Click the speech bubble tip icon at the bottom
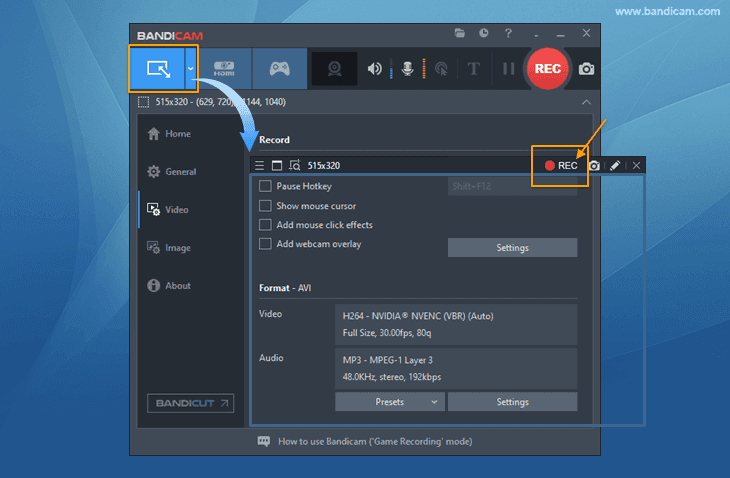730x478 pixels. pos(264,441)
